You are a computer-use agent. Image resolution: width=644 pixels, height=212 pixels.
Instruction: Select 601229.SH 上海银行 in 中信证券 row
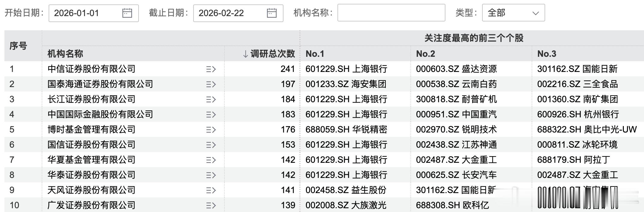click(346, 69)
